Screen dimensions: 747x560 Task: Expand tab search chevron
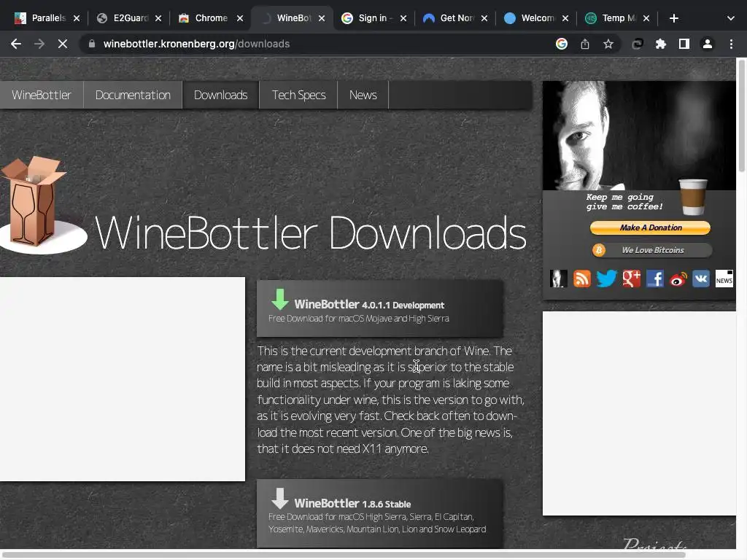pyautogui.click(x=731, y=18)
